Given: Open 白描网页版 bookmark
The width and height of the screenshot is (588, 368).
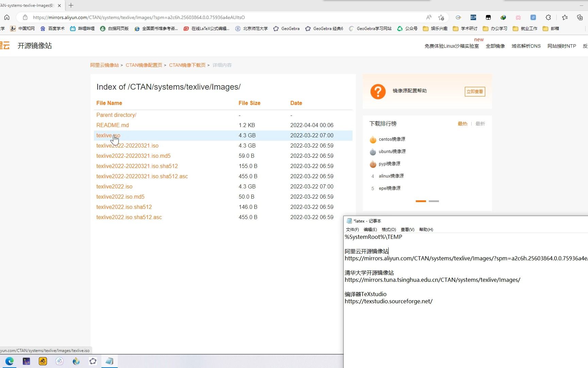Looking at the screenshot, I should click(x=115, y=29).
